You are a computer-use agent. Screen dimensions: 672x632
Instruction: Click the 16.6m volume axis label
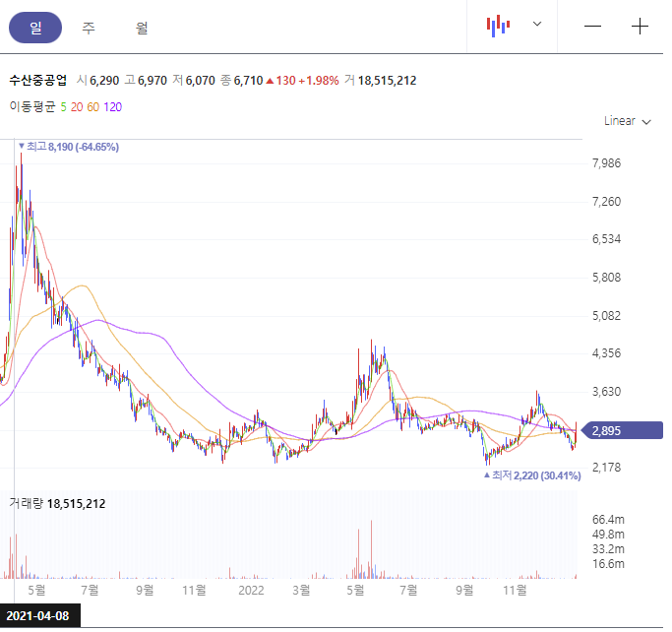(x=608, y=564)
